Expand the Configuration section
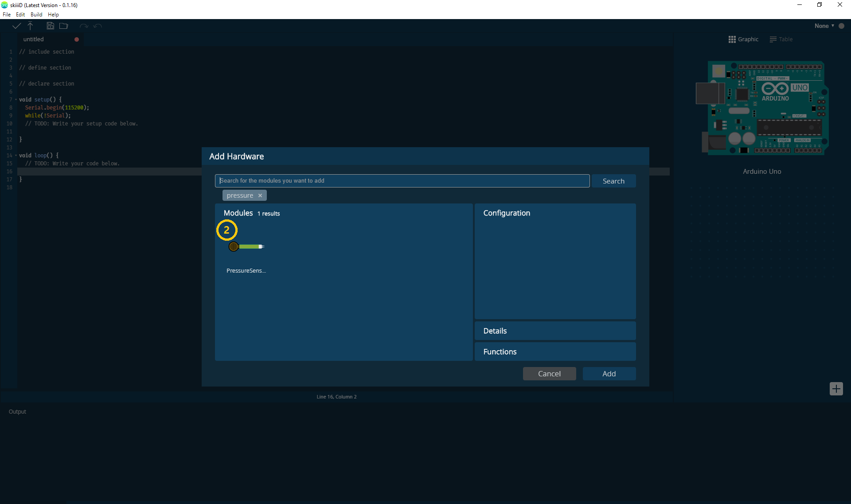Image resolution: width=851 pixels, height=504 pixels. click(507, 212)
